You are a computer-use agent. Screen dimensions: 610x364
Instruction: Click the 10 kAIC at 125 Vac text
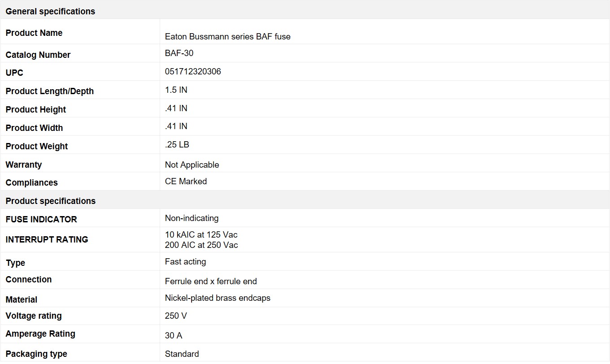click(201, 234)
